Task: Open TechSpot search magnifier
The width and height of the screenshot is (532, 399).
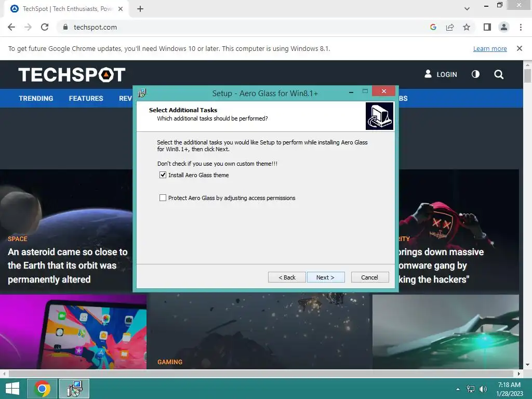Action: click(499, 74)
